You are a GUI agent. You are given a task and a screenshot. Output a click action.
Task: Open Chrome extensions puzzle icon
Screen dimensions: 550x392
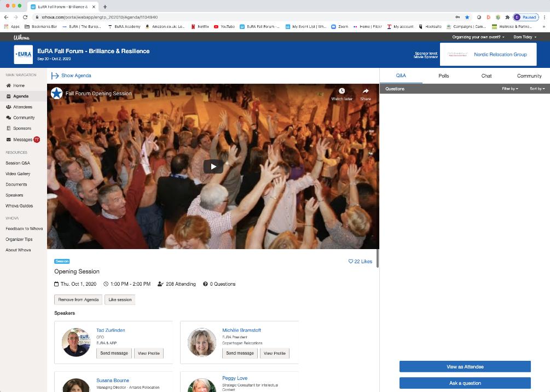pyautogui.click(x=507, y=17)
